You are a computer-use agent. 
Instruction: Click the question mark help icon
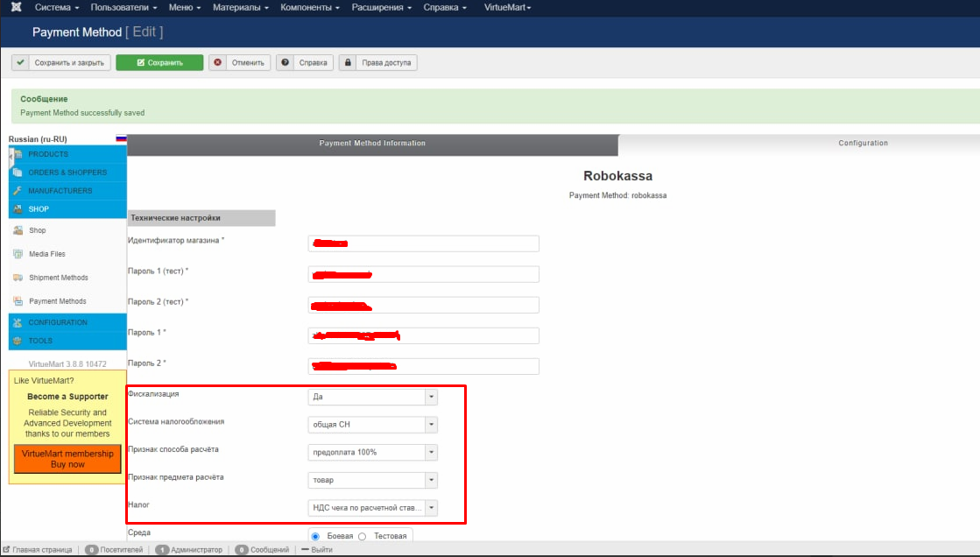pos(285,62)
